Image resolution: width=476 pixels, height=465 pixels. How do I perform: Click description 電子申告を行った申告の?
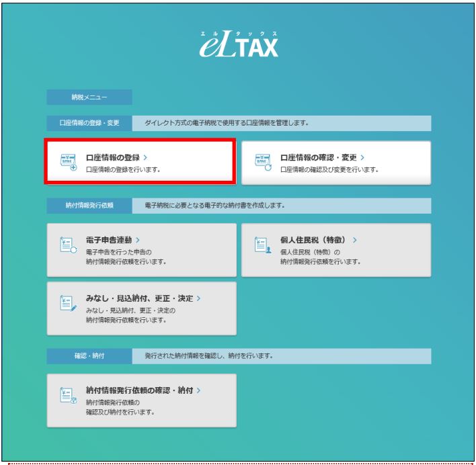[x=119, y=252]
